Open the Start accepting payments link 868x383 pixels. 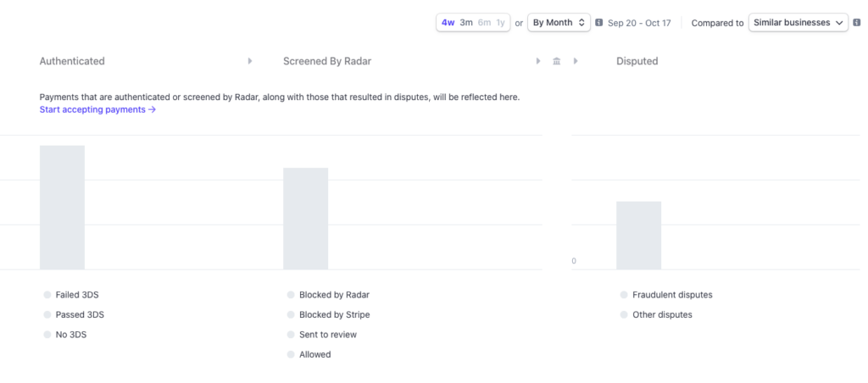pos(97,109)
